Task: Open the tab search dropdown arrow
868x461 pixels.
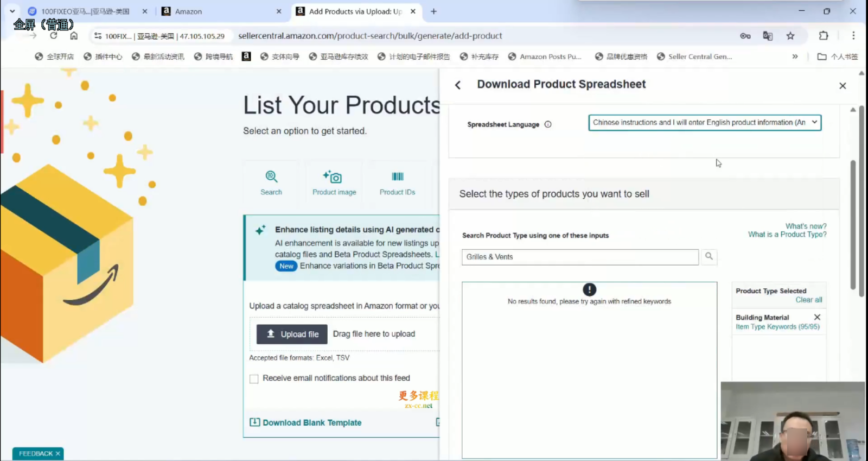Action: (x=12, y=11)
